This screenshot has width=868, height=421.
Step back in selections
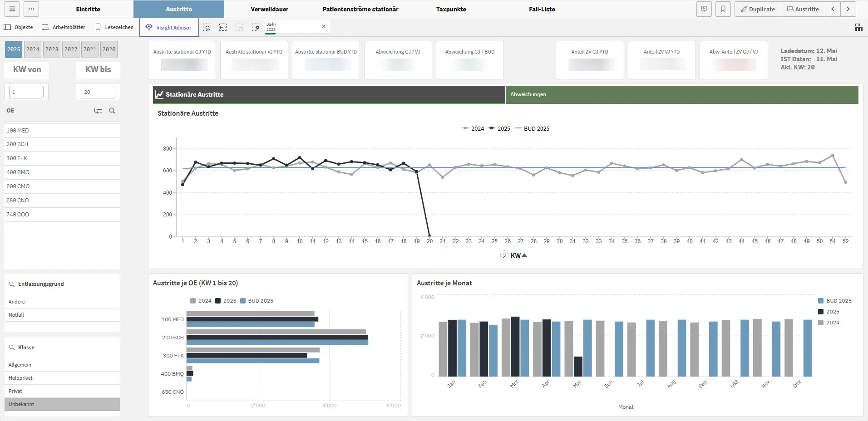click(223, 27)
